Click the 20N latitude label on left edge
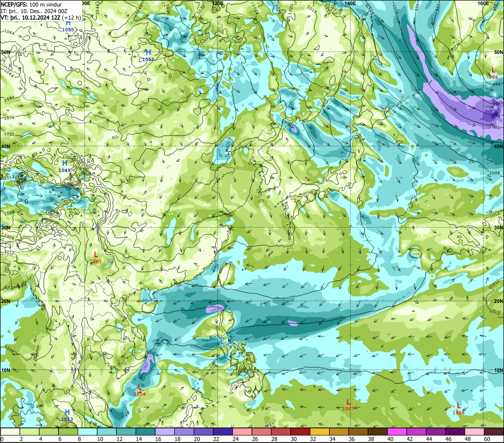 pyautogui.click(x=6, y=301)
